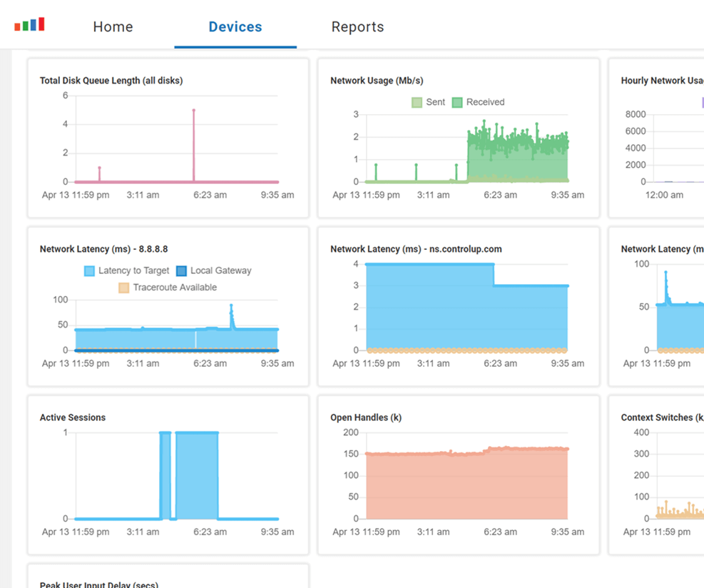Click the Total Disk Queue Length chart title

111,81
